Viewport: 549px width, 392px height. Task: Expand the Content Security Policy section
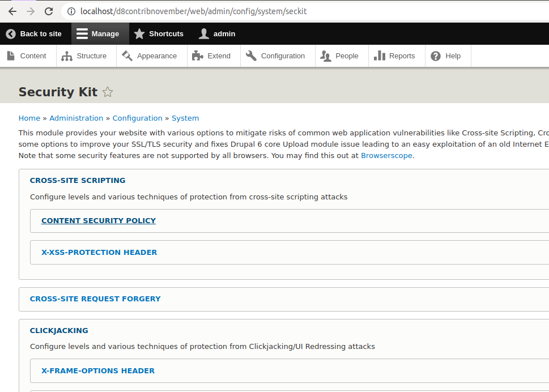pos(98,220)
